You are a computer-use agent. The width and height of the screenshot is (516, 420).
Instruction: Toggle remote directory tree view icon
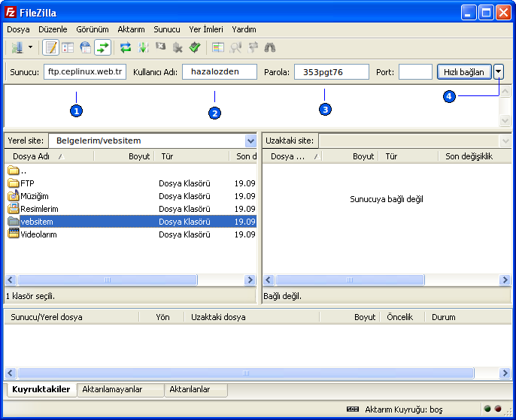pos(85,47)
